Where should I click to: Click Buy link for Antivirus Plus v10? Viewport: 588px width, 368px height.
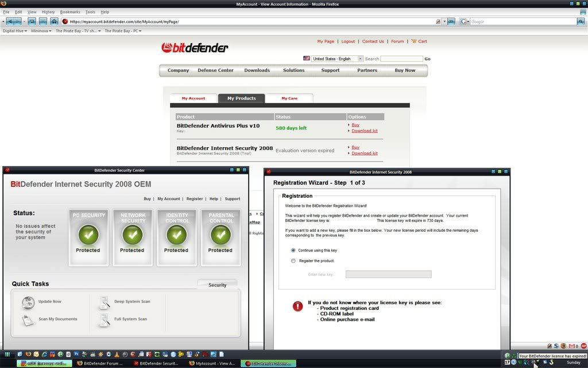click(x=355, y=125)
